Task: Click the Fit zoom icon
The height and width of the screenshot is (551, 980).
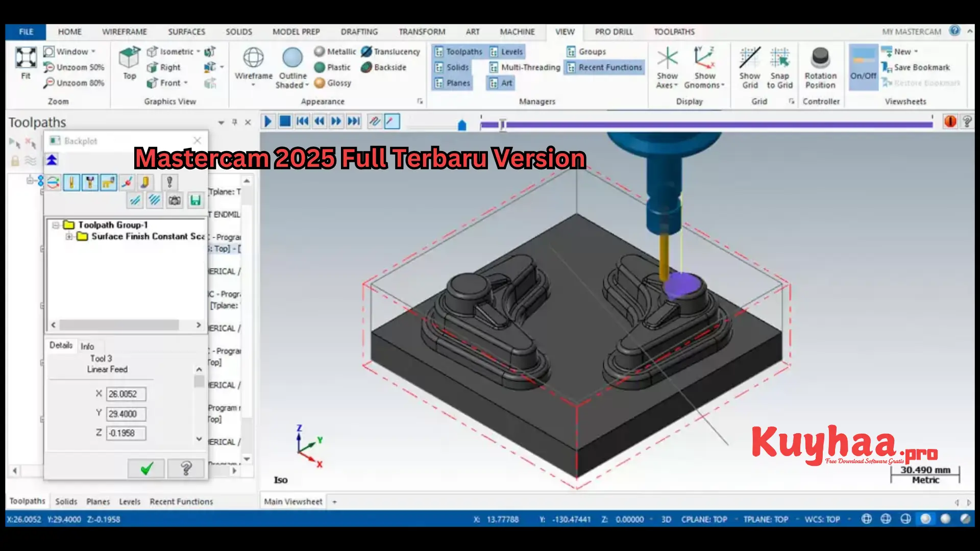Action: [x=26, y=58]
